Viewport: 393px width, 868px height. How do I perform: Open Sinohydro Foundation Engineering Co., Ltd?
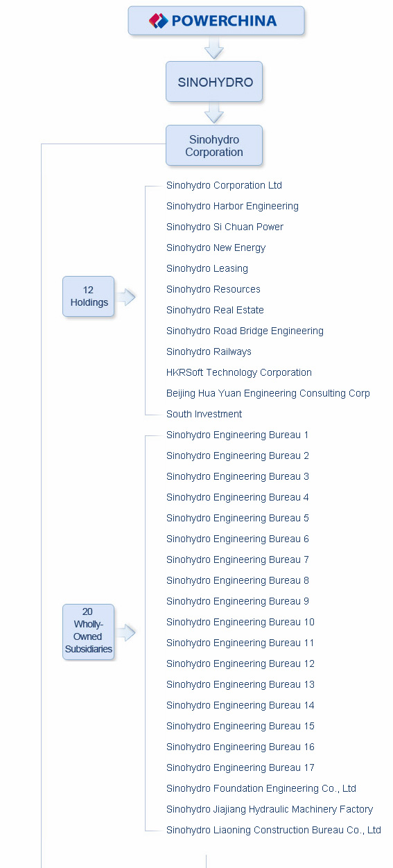click(x=261, y=788)
